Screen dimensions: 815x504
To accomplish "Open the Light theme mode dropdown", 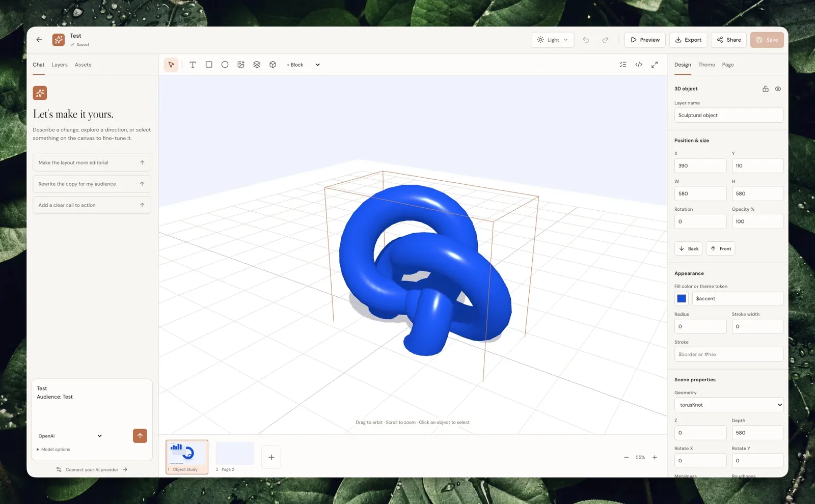I will click(x=552, y=40).
